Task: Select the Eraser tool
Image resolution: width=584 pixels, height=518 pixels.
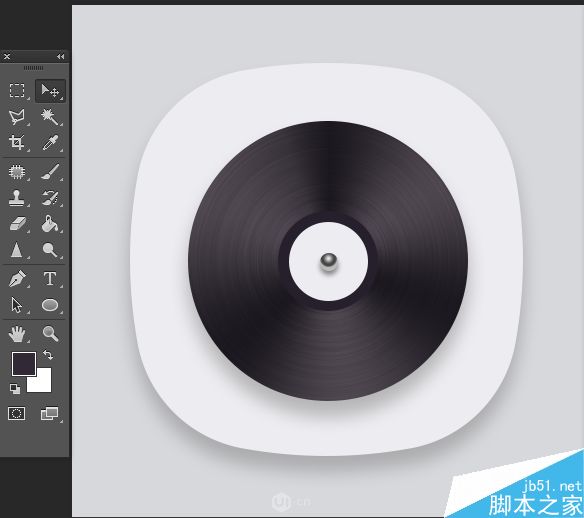Action: (x=17, y=224)
